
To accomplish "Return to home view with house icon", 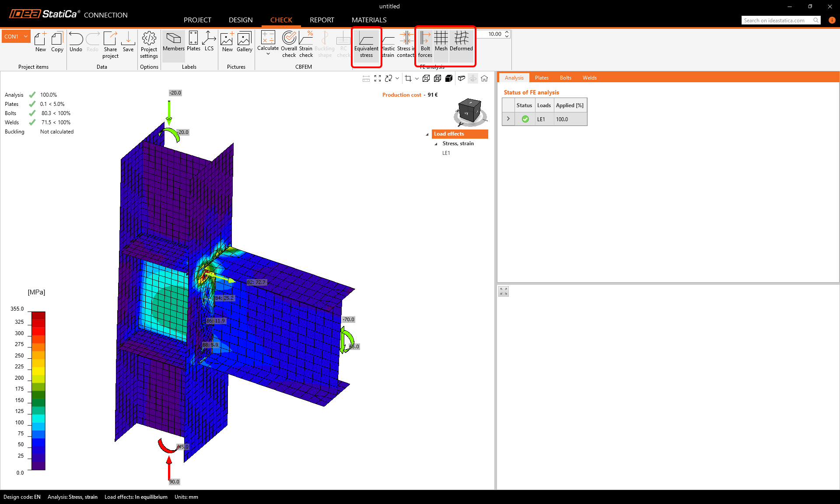I will click(x=484, y=78).
